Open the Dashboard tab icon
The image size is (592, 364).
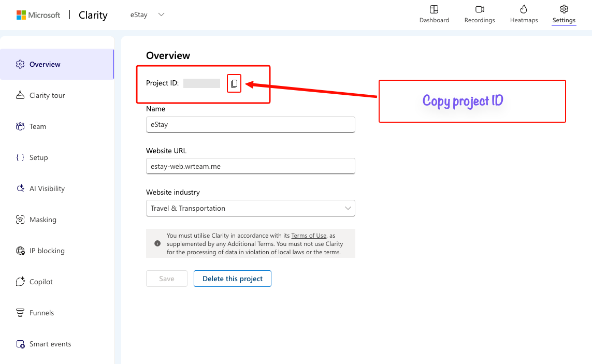[x=434, y=9]
